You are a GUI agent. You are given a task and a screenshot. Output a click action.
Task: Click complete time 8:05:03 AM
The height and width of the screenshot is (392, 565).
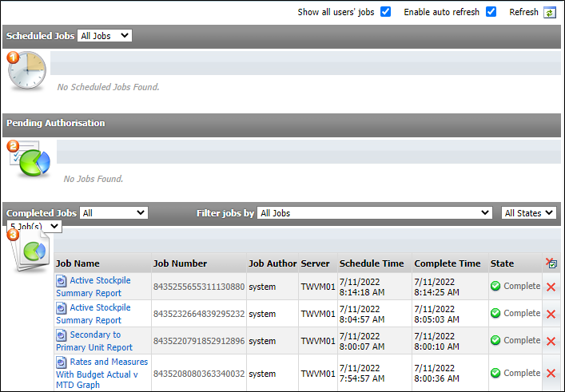[x=436, y=319]
